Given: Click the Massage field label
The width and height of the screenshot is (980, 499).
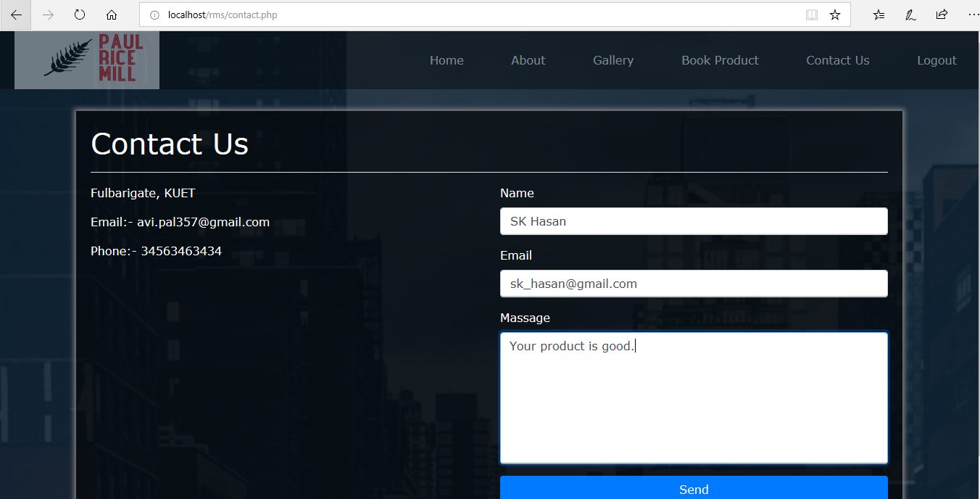Looking at the screenshot, I should coord(525,318).
